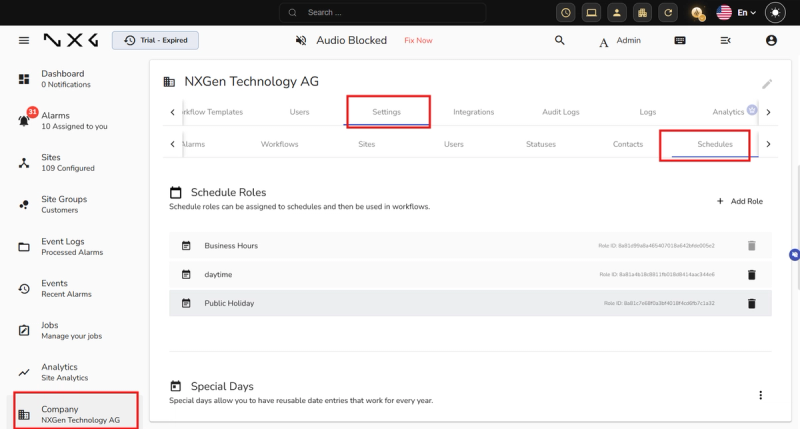Switch to the Sites sub-tab
This screenshot has height=429, width=800.
click(x=366, y=144)
